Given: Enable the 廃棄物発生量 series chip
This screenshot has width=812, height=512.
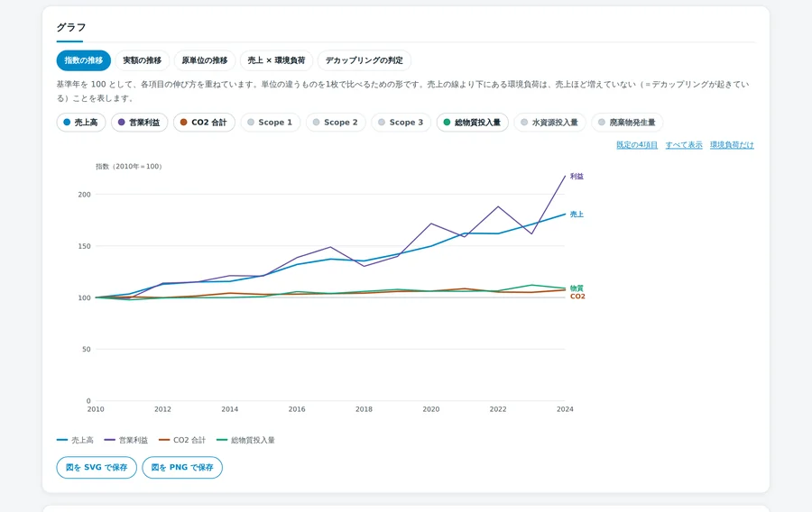Looking at the screenshot, I should click(627, 123).
